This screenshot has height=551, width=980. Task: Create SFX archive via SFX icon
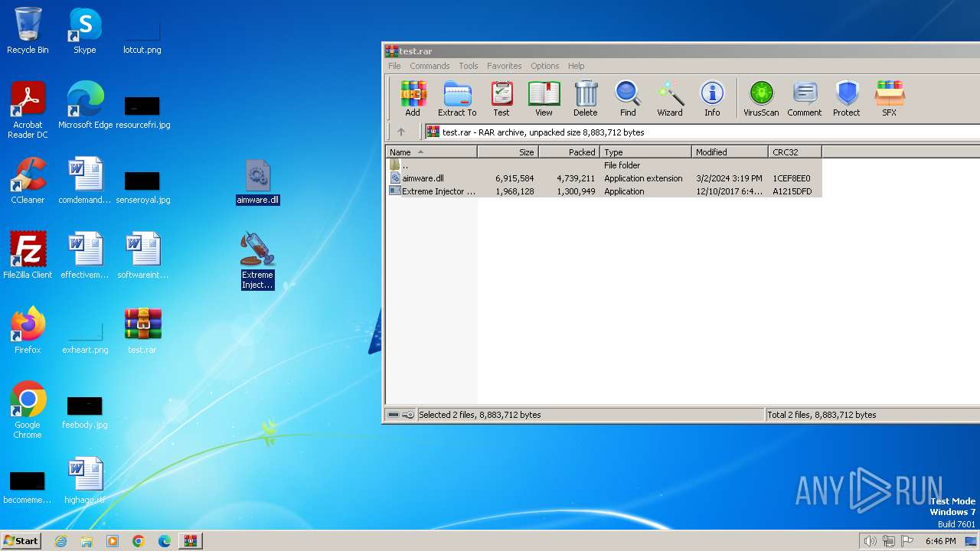[889, 99]
